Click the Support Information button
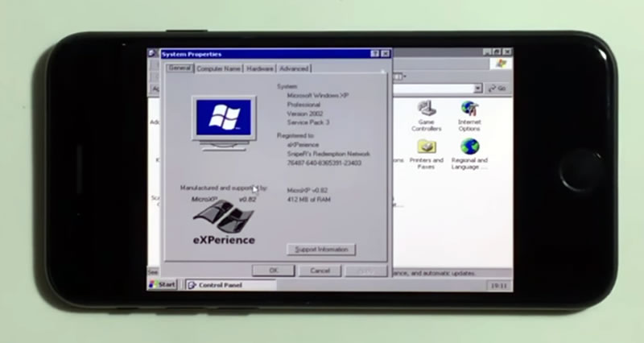Image resolution: width=644 pixels, height=343 pixels. click(321, 250)
